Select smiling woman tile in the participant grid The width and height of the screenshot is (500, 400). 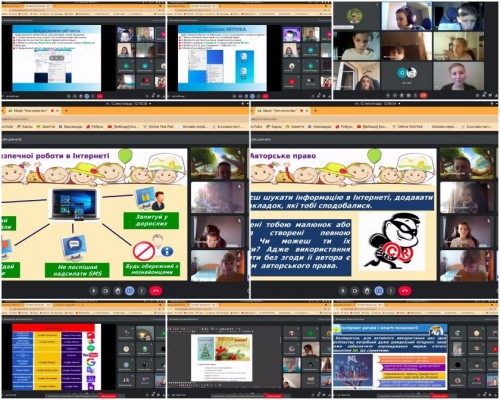[x=459, y=76]
